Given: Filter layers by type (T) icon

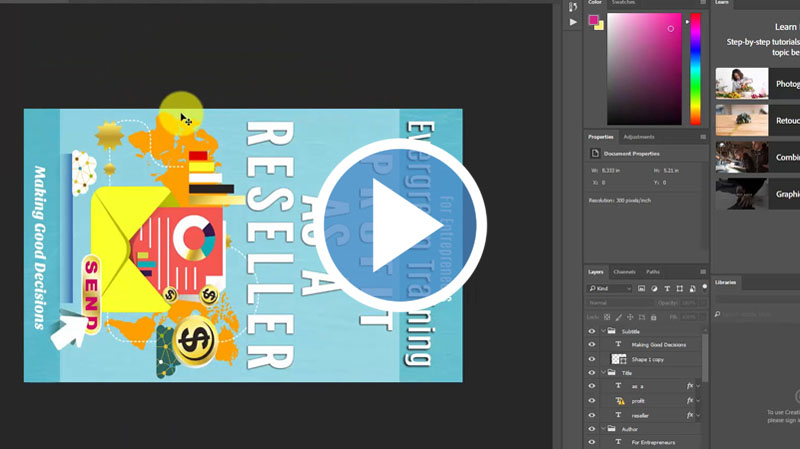Looking at the screenshot, I should tap(667, 288).
